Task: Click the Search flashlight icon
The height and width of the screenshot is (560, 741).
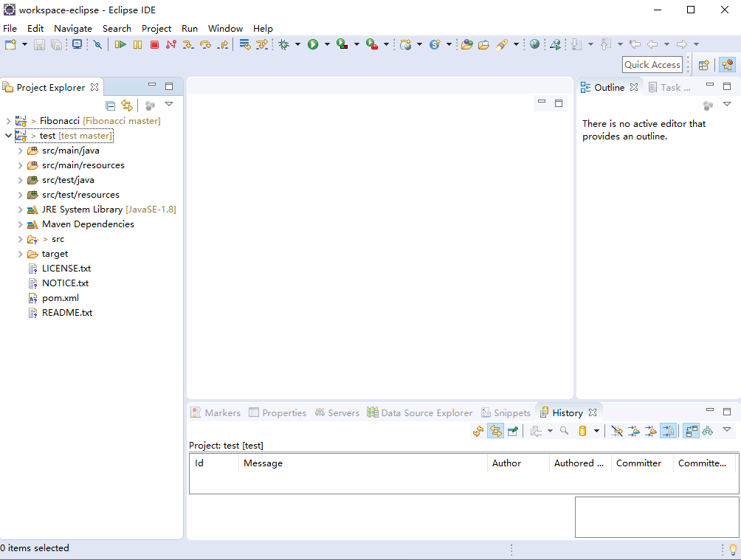Action: (x=502, y=44)
